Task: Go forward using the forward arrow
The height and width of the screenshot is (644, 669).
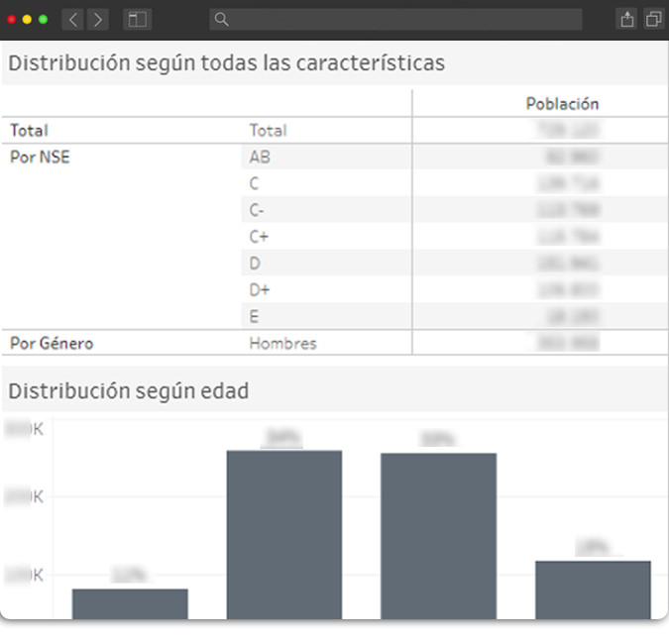Action: click(x=97, y=19)
